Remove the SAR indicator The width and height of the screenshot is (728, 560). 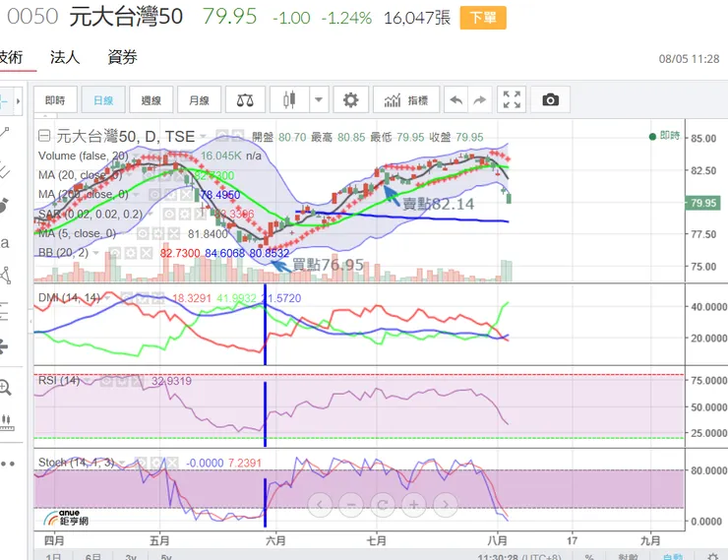pyautogui.click(x=199, y=215)
